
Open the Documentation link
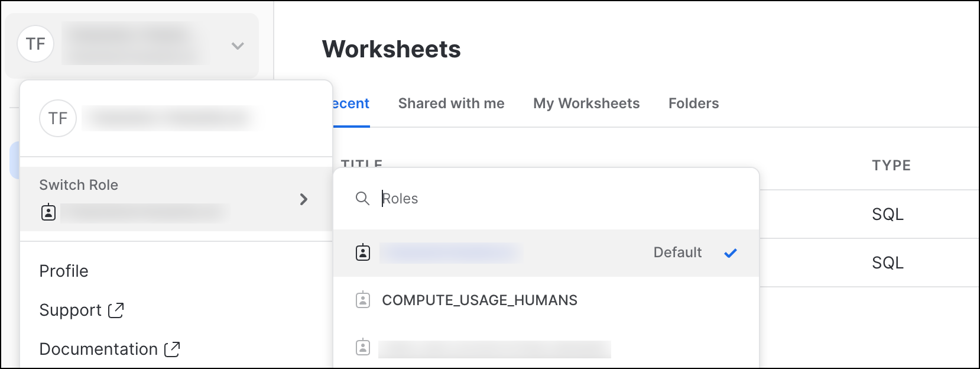(x=98, y=349)
